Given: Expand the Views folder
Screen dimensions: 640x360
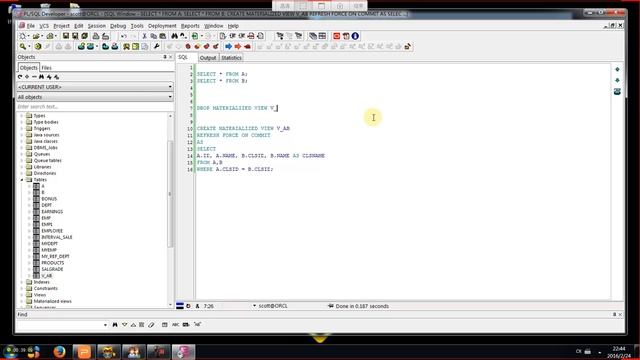Looking at the screenshot, I should point(22,295).
